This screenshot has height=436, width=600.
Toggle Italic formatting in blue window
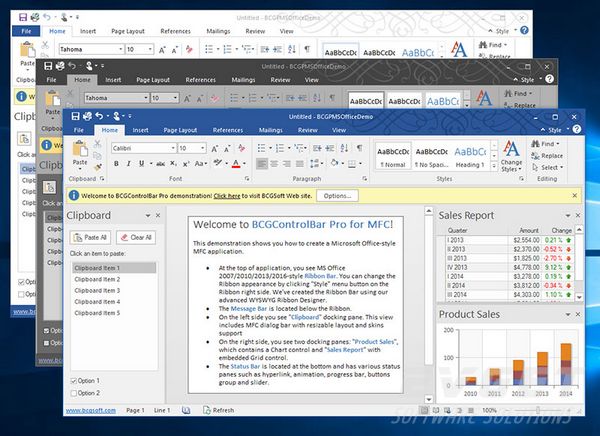129,164
